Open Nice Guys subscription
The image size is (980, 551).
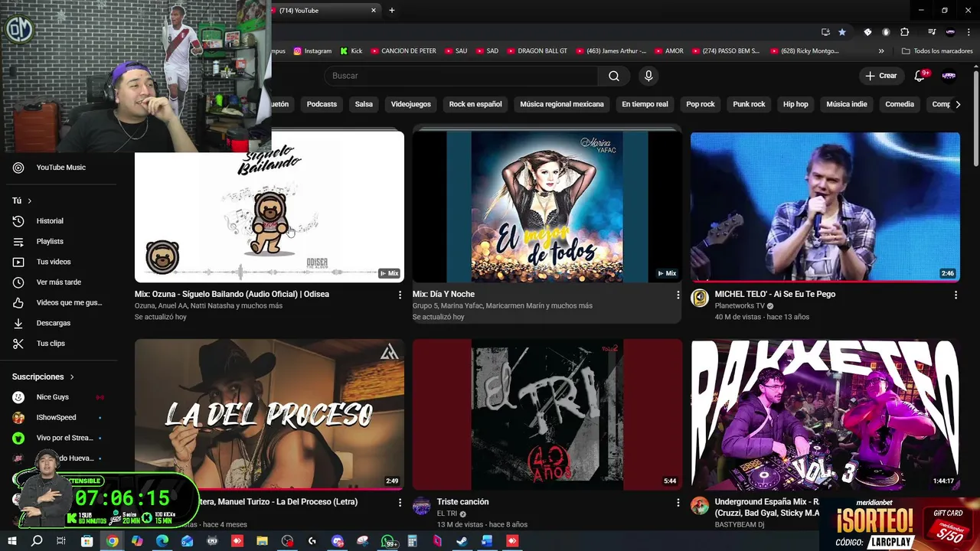60,397
